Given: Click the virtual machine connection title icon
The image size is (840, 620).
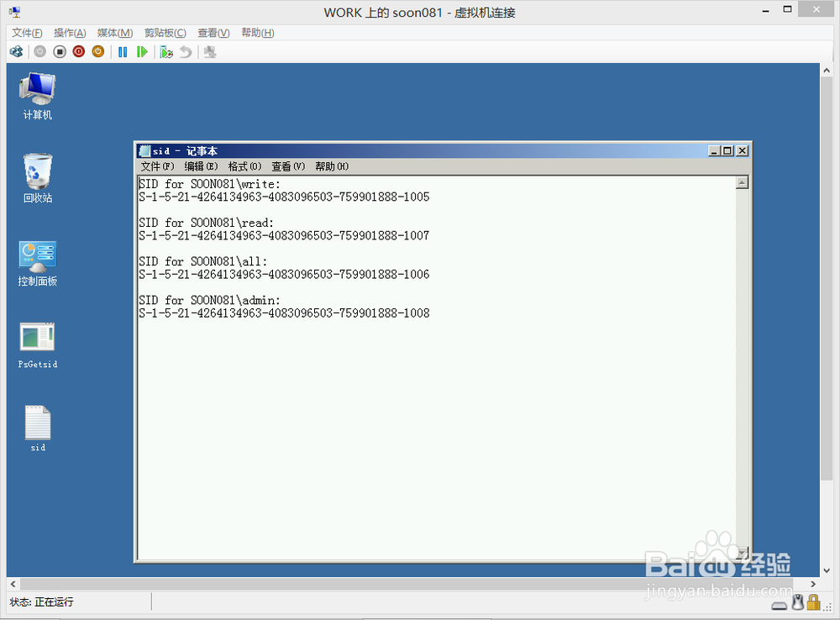Looking at the screenshot, I should (x=14, y=12).
